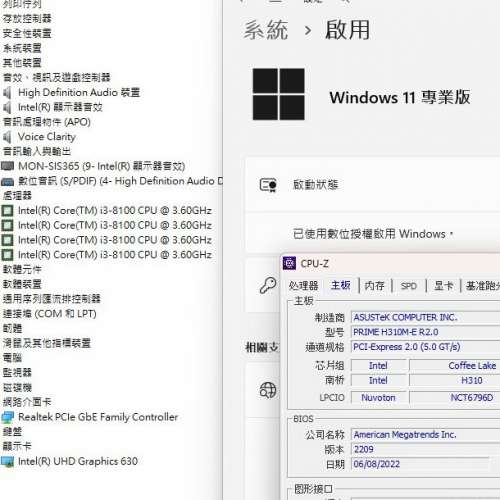Expand the 存放控制器 category

pos(27,18)
